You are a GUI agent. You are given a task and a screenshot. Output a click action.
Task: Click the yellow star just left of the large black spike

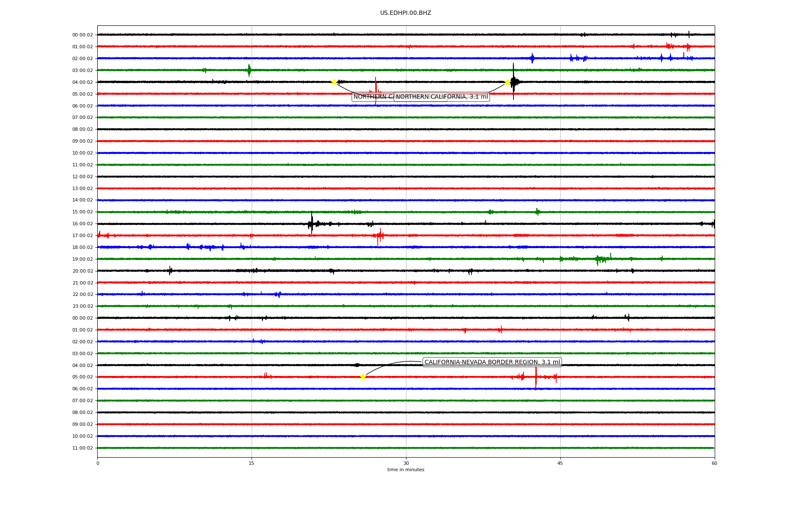[507, 82]
